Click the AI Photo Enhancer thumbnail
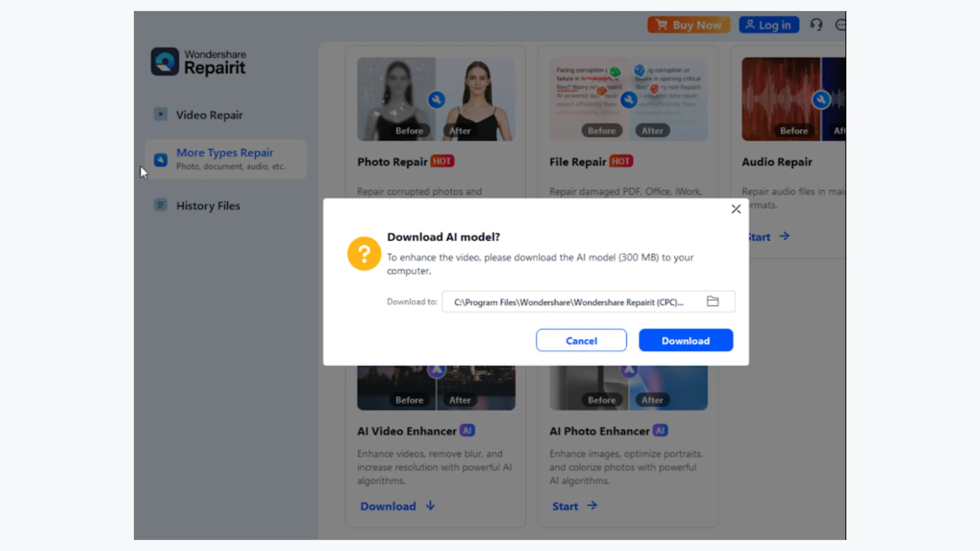The width and height of the screenshot is (980, 551). [628, 388]
